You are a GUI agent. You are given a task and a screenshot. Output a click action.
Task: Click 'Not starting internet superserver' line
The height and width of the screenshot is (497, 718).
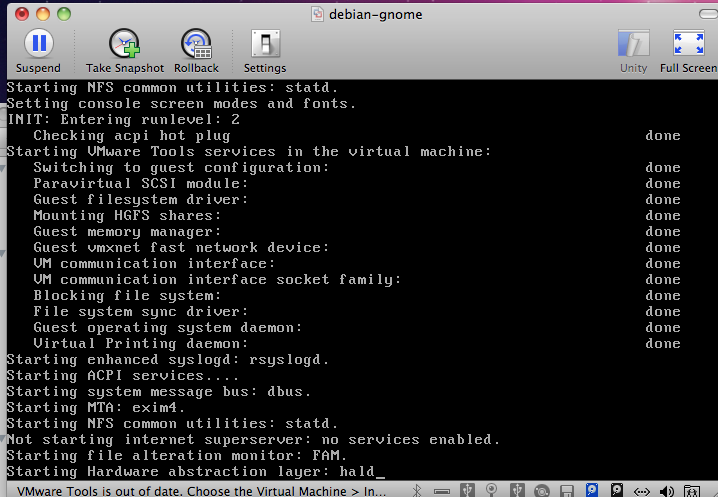click(253, 440)
